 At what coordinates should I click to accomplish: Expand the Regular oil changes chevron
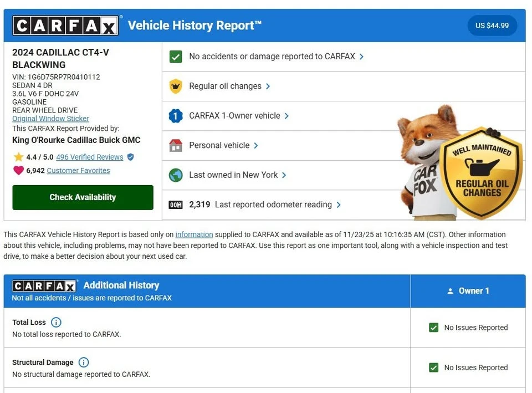[268, 86]
